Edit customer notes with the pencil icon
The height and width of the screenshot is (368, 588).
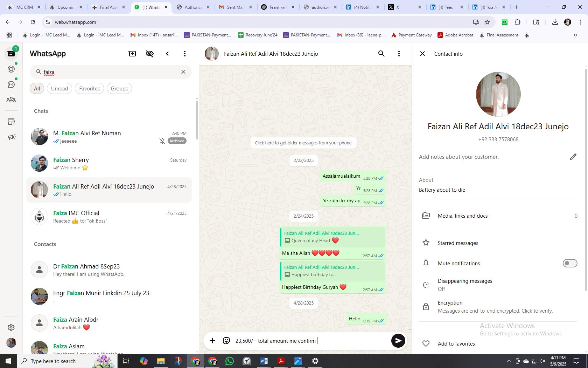(x=573, y=157)
